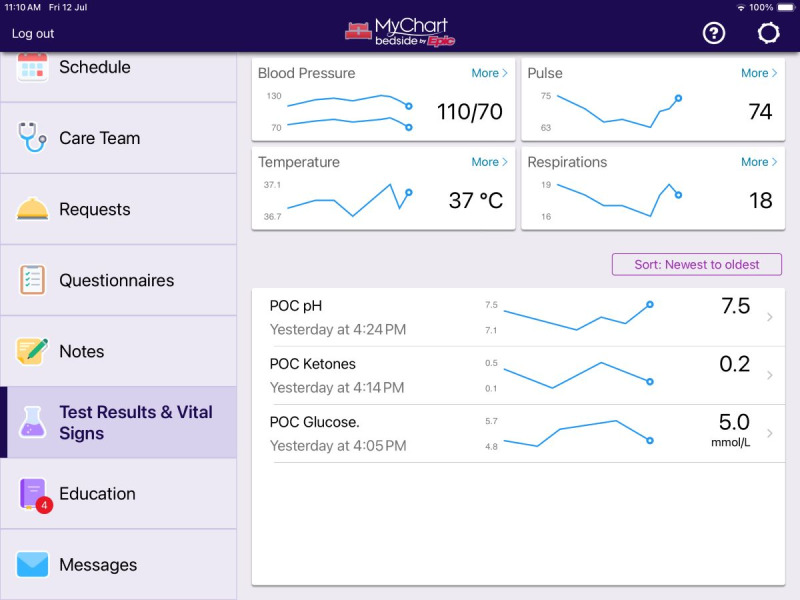Open POC Glucose details chevron
This screenshot has width=800, height=600.
pyautogui.click(x=770, y=434)
